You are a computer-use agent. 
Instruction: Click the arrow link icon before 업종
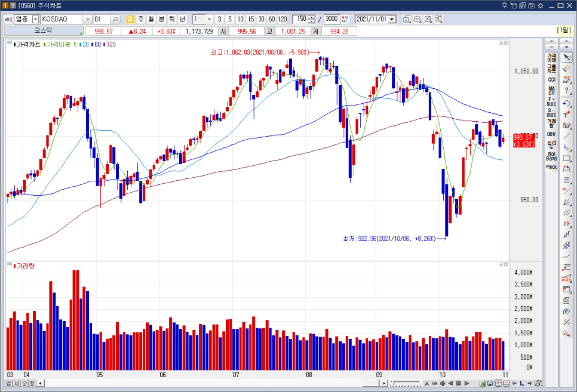8,19
